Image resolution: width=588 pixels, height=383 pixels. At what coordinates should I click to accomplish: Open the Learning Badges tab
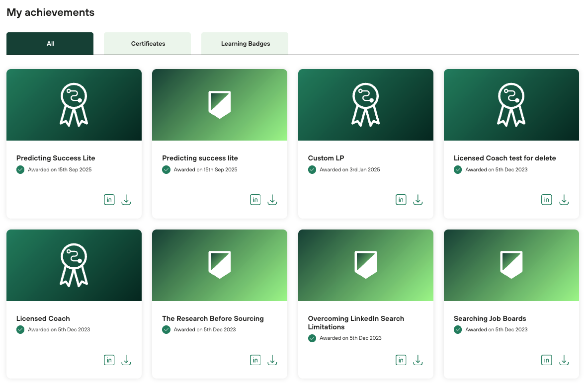tap(245, 44)
